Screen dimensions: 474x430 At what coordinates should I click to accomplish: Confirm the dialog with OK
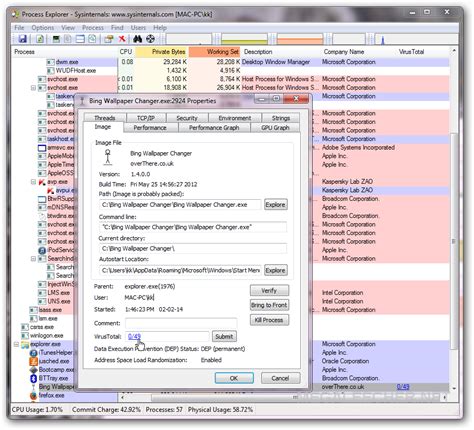point(234,378)
